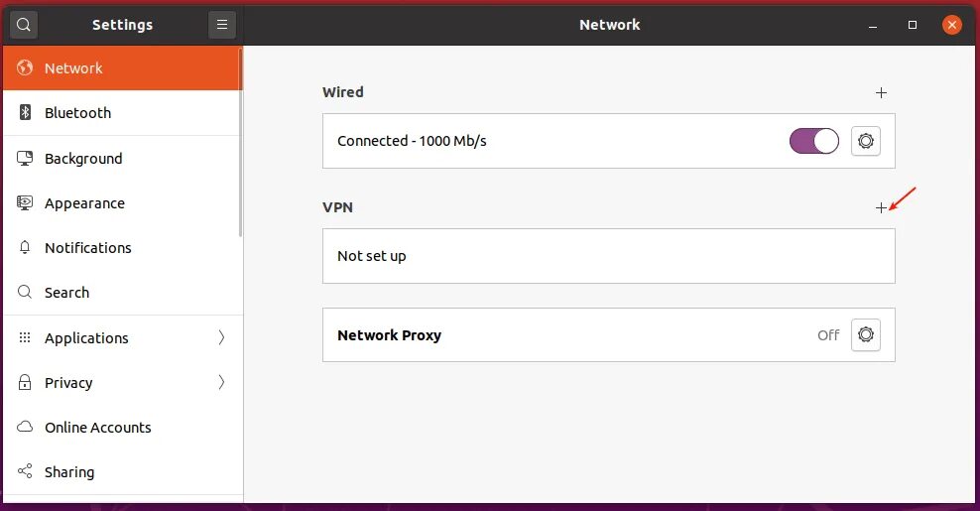Select Background in the sidebar
This screenshot has width=980, height=511.
(83, 159)
